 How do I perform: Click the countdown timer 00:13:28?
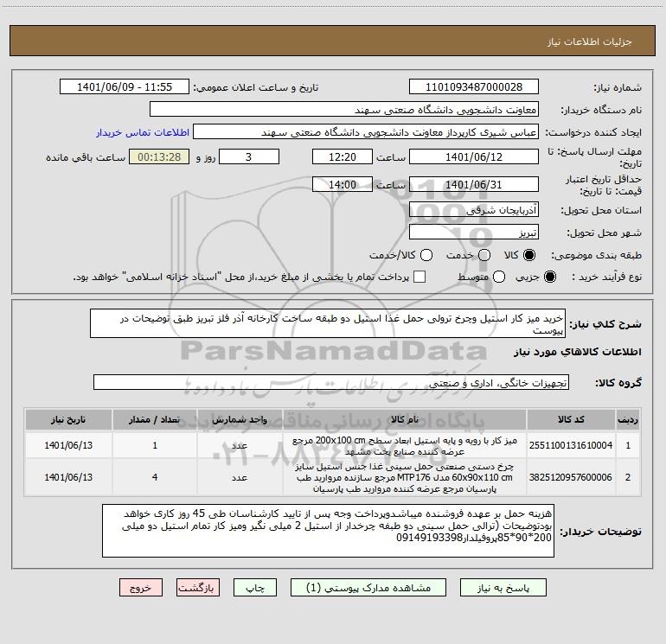(159, 156)
